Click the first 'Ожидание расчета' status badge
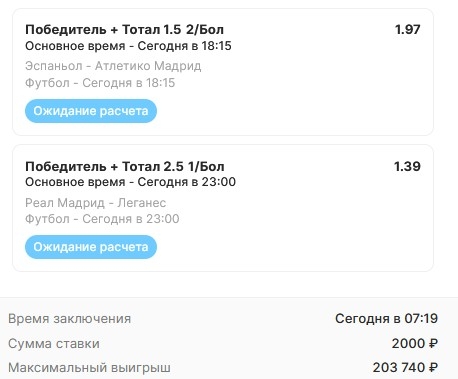Image resolution: width=458 pixels, height=379 pixels. pos(91,111)
